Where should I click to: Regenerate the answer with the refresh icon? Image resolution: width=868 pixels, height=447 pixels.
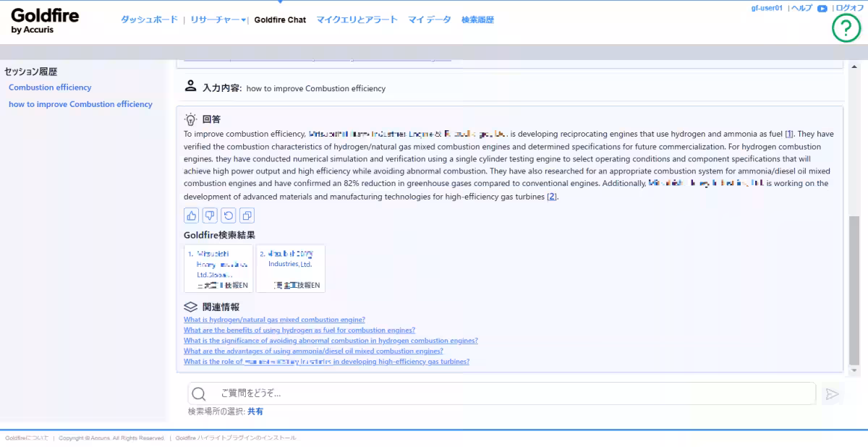point(227,215)
